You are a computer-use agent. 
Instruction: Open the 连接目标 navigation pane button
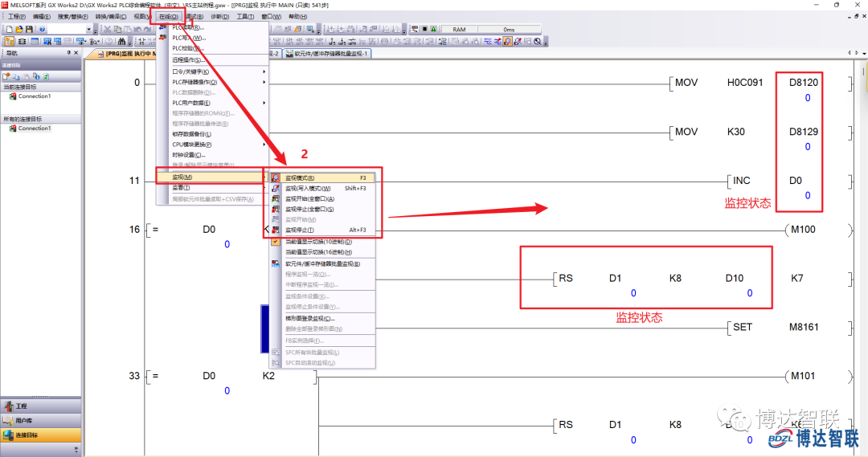point(41,435)
